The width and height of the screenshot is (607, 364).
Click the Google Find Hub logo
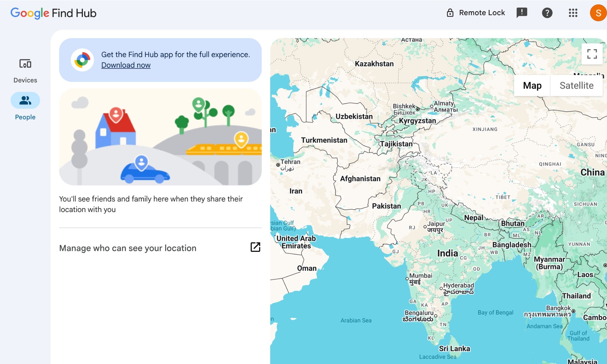coord(53,13)
